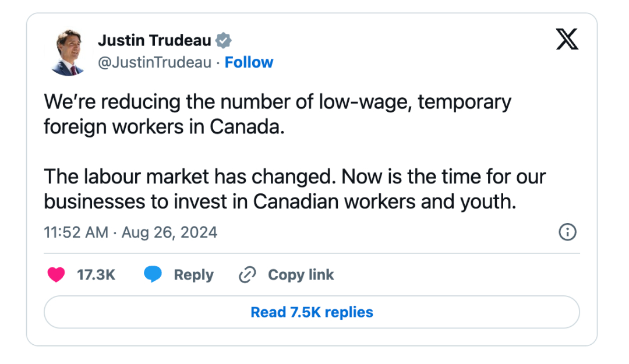Click the line ending 'Canadian workers and youth'
This screenshot has width=629, height=364.
280,202
